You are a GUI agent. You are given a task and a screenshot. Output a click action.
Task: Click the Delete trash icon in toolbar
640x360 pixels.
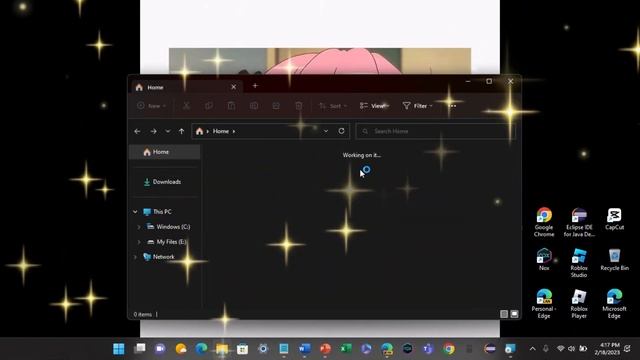pos(299,106)
